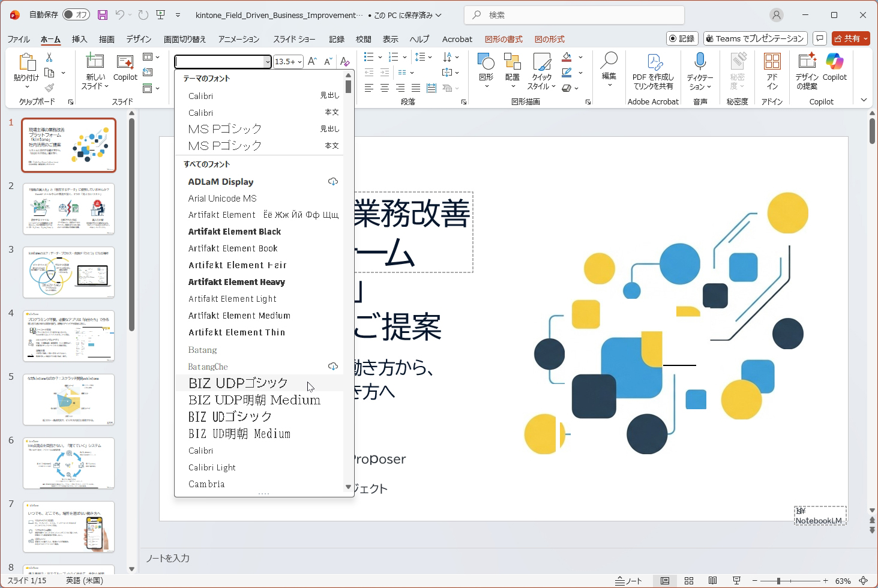Image resolution: width=878 pixels, height=588 pixels.
Task: Click the zoom slider in the status bar
Action: (790, 581)
